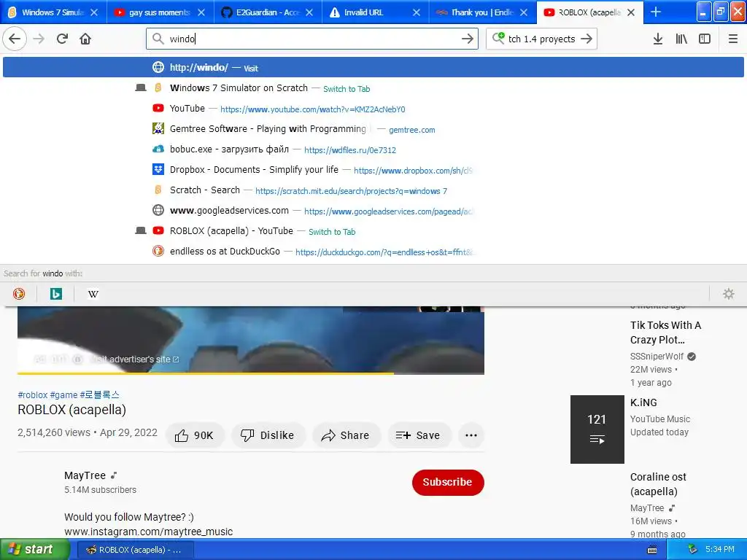This screenshot has width=747, height=560.
Task: Choose the YouTube watch URL suggestion
Action: click(373, 109)
